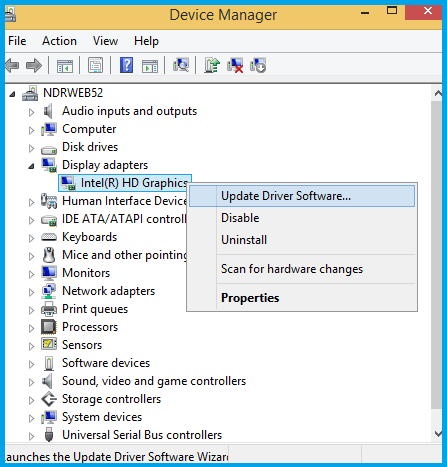Open the Help menu
The height and width of the screenshot is (467, 447).
[146, 41]
